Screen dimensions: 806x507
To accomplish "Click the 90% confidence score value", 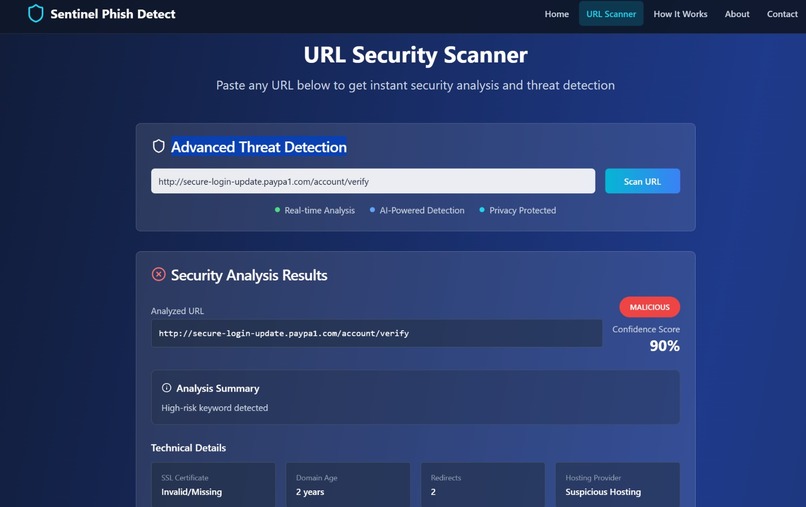I will tap(665, 346).
